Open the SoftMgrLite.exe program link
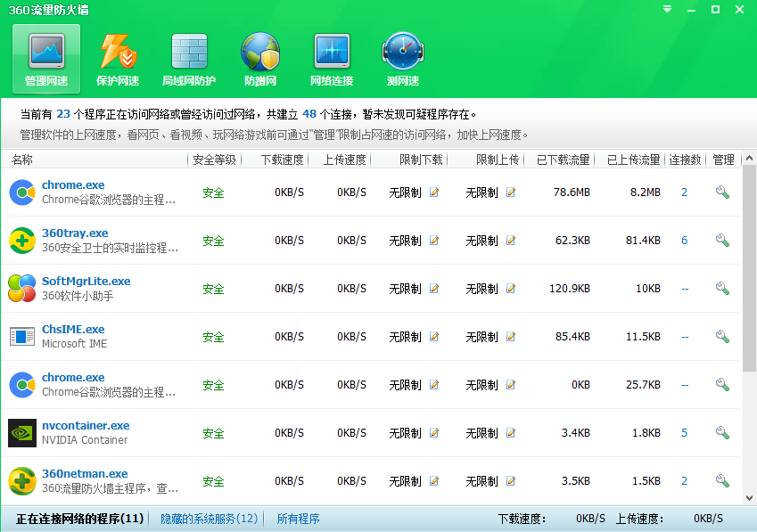757x532 pixels. click(86, 282)
